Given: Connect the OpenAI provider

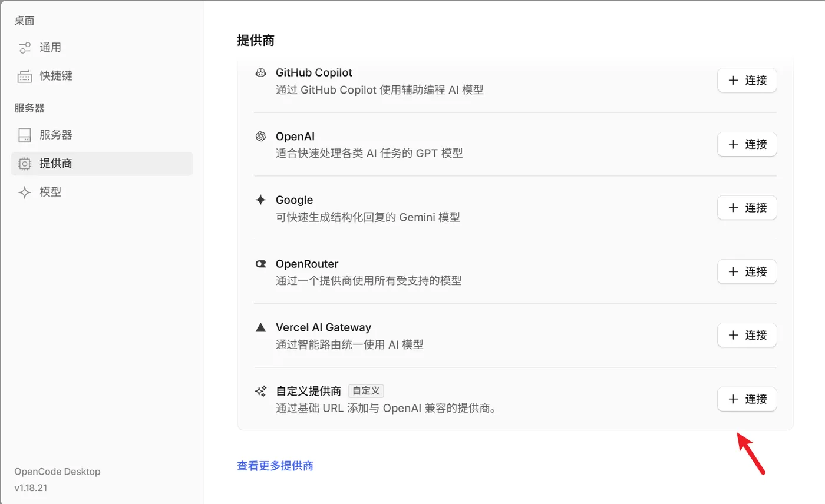Looking at the screenshot, I should (747, 144).
